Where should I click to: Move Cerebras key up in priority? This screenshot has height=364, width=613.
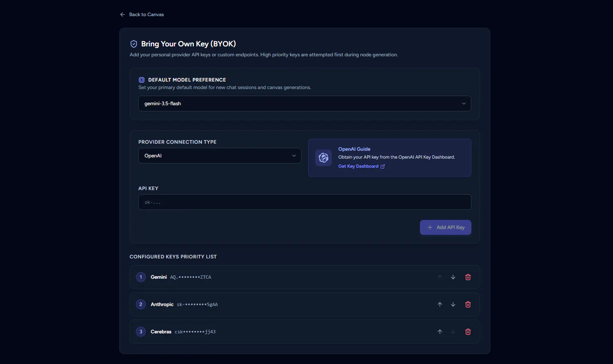tap(440, 332)
